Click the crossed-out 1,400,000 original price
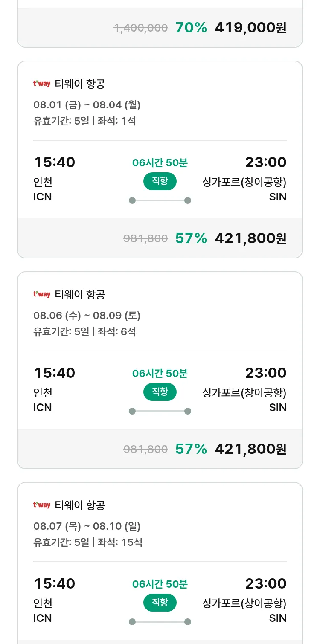The height and width of the screenshot is (644, 320). point(140,28)
